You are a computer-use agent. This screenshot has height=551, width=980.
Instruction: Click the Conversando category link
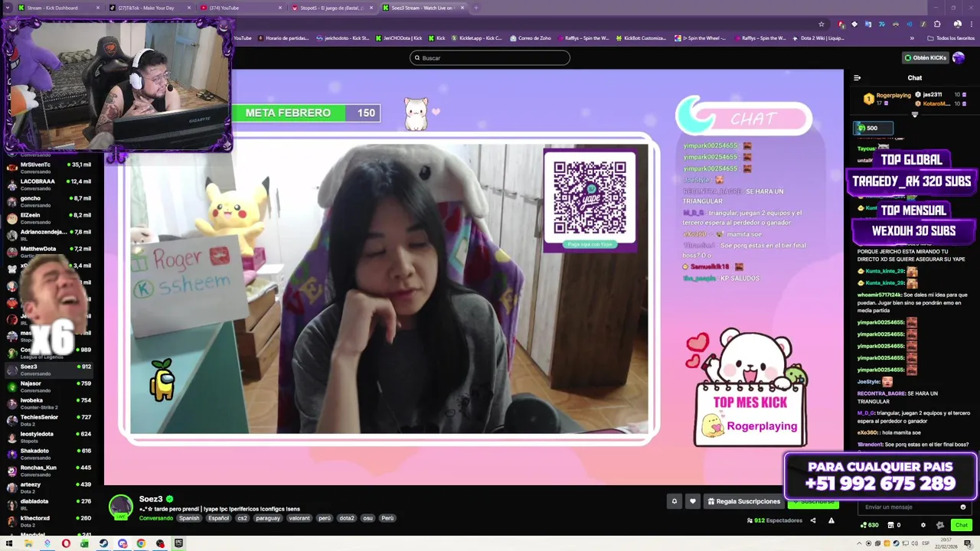[x=156, y=518]
